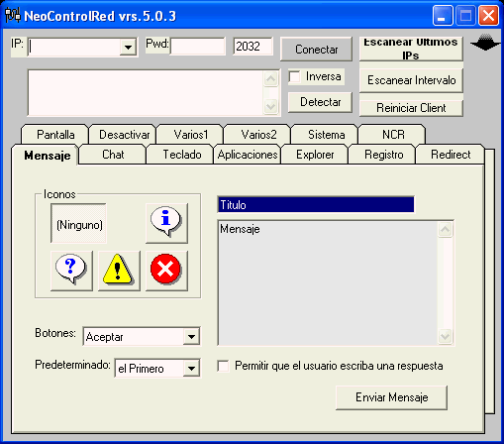Viewport: 504px width, 444px height.
Task: Select the red error X icon
Action: (x=166, y=271)
